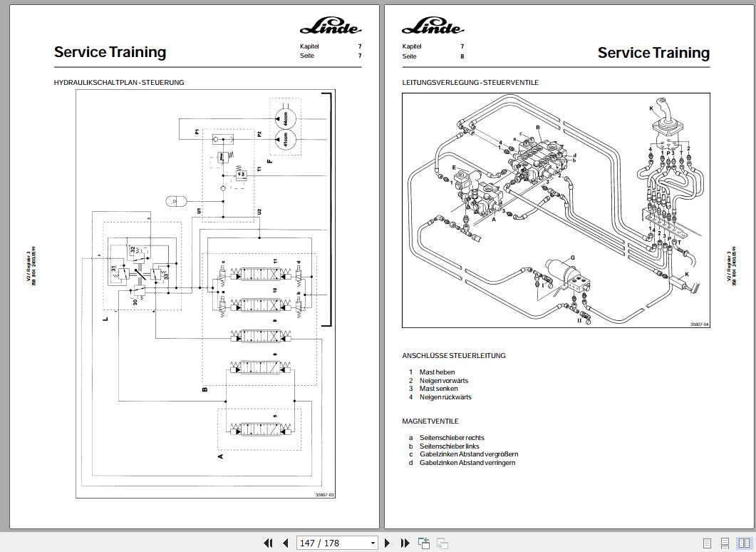Click 'Service Training' heading on left page
Viewport: 756px width, 552px height.
pyautogui.click(x=110, y=52)
